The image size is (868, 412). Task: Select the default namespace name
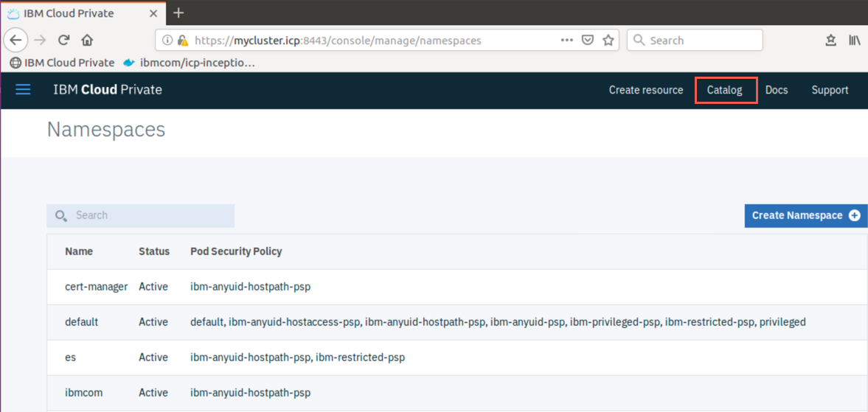pos(81,322)
